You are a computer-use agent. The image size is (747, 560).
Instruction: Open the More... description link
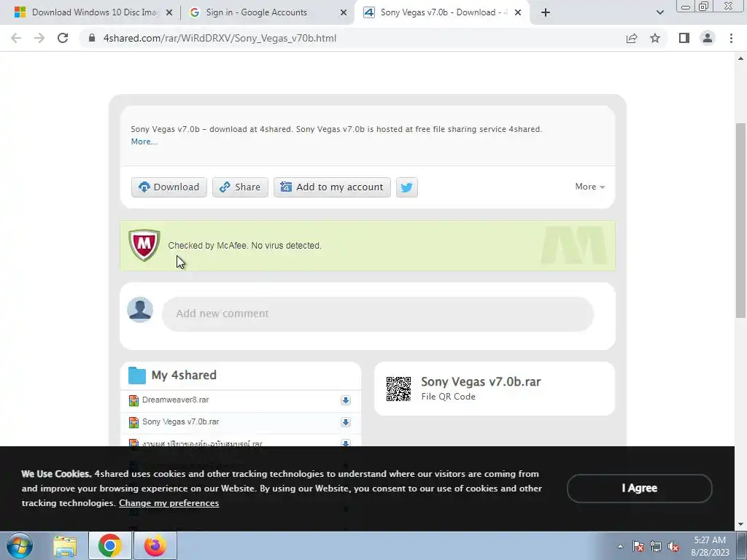144,141
